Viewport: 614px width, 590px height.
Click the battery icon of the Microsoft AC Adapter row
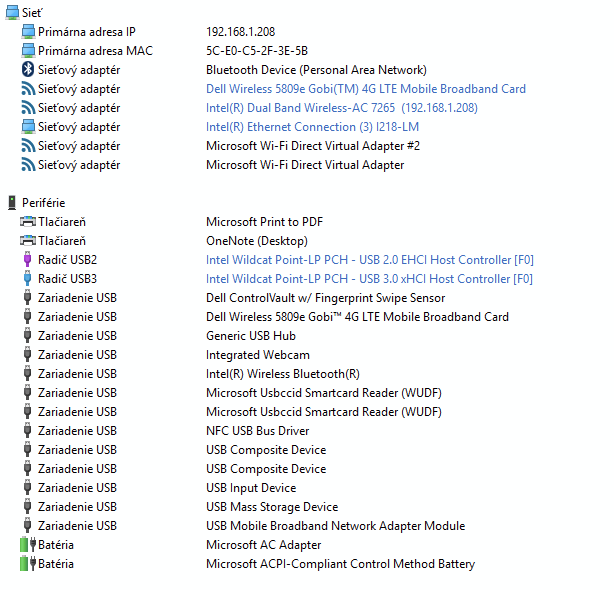point(28,545)
